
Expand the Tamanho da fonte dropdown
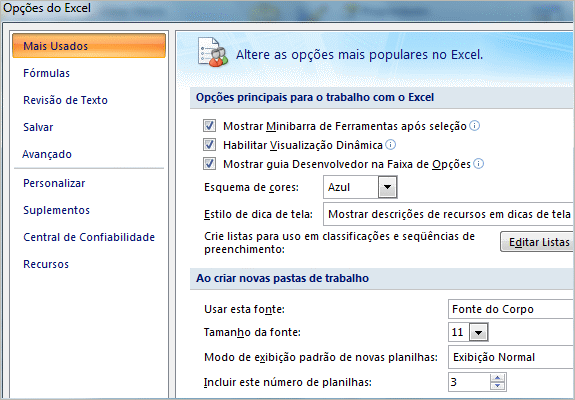[x=478, y=332]
